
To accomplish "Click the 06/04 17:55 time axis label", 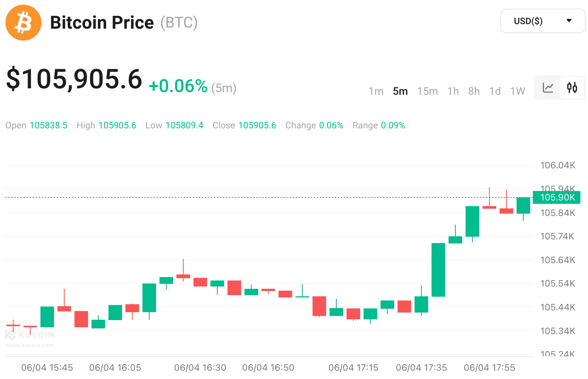I will tap(489, 368).
